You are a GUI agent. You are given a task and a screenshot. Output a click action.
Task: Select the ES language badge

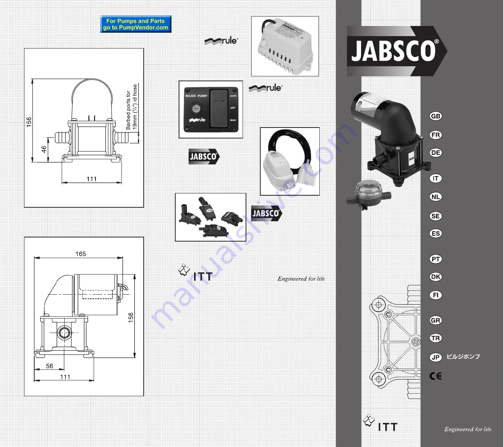pos(436,234)
